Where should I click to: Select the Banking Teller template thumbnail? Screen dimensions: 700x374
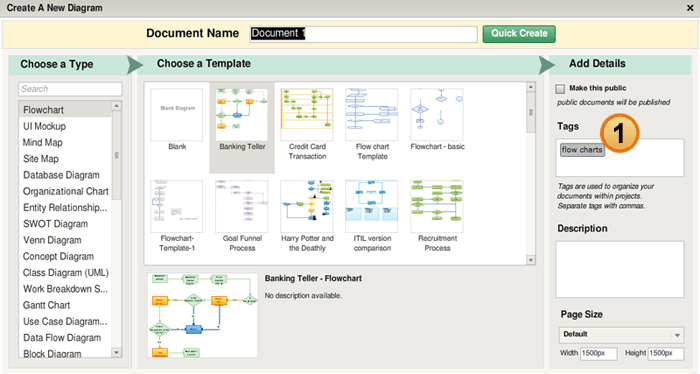[x=242, y=115]
